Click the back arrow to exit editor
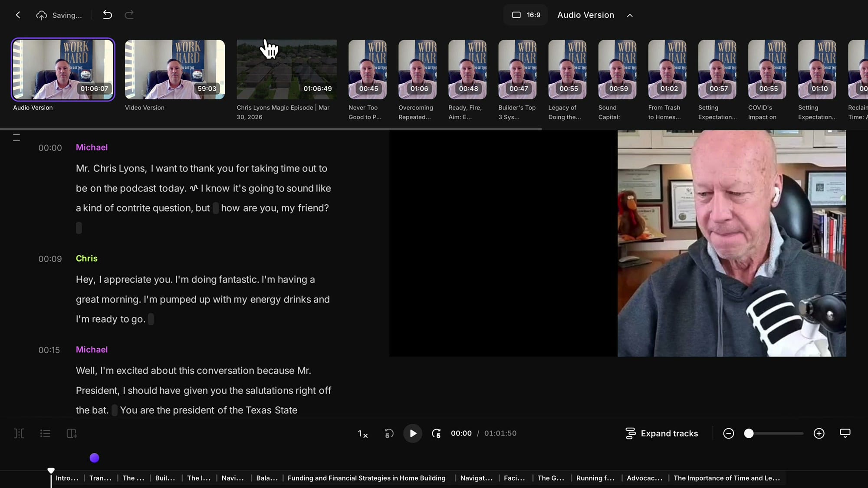The width and height of the screenshot is (868, 488). tap(18, 14)
